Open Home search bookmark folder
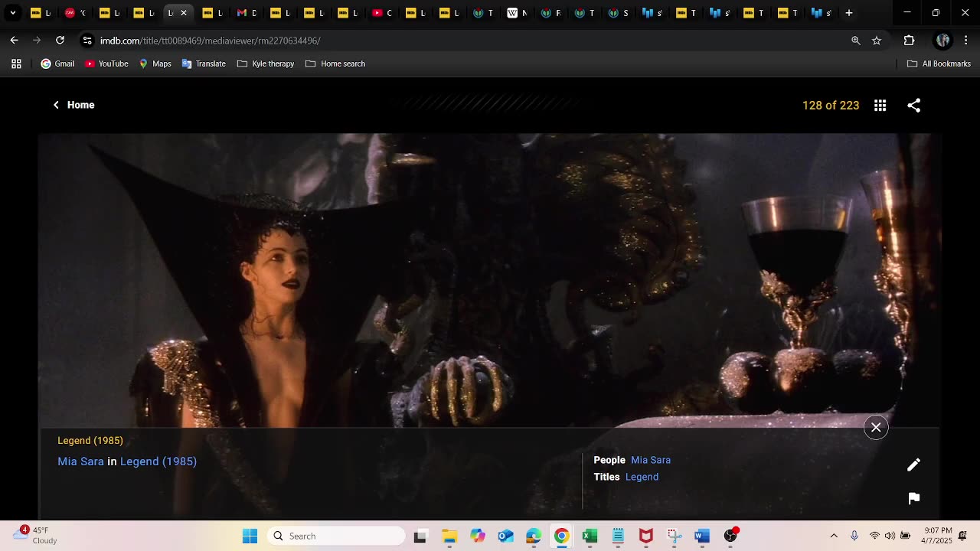 tap(335, 64)
